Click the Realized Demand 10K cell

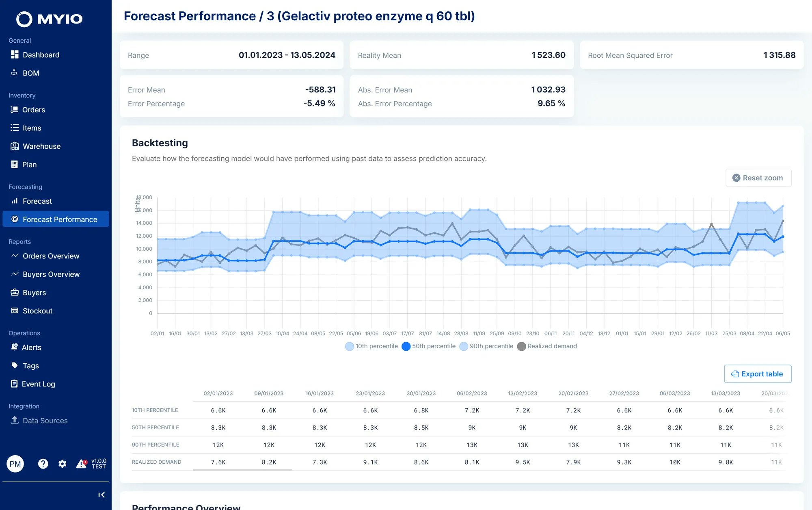click(675, 462)
